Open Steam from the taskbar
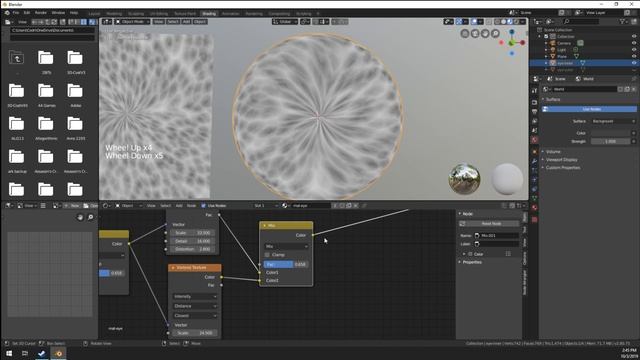640x360 pixels. pyautogui.click(x=42, y=353)
